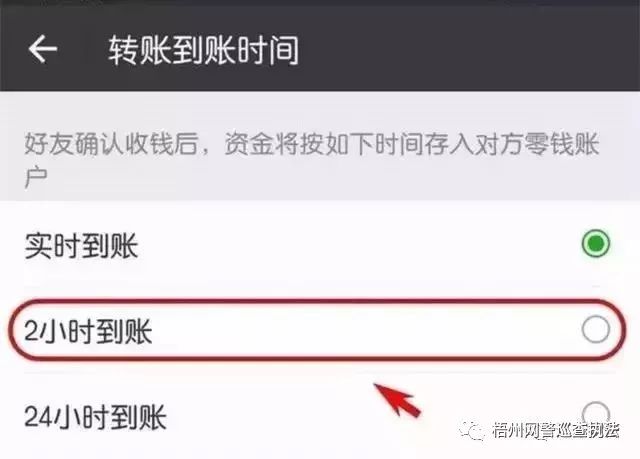This screenshot has height=459, width=640.
Task: Open the 梧州网警巡查执法 watermark text
Action: click(x=555, y=431)
